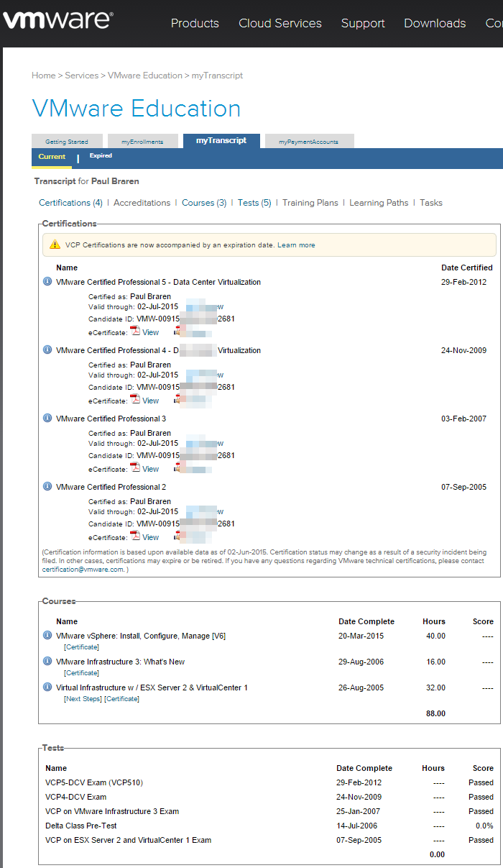Click the 29-Feb-2012 date certified value
503x868 pixels.
(463, 282)
